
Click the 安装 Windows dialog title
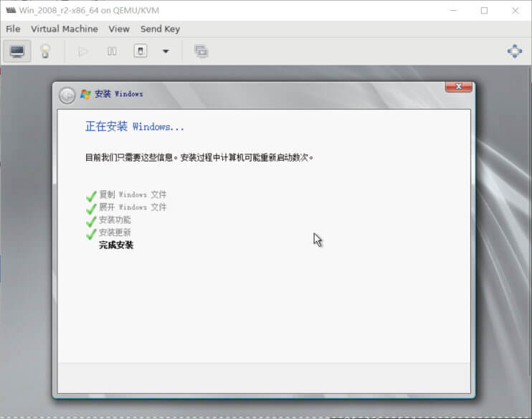[x=119, y=94]
